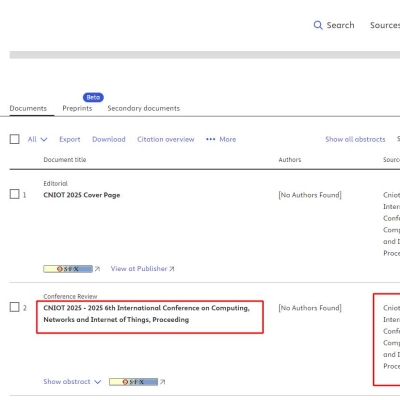Click external arrow beside second SFX button
Viewport: 400px width, 400px height.
[x=162, y=382]
